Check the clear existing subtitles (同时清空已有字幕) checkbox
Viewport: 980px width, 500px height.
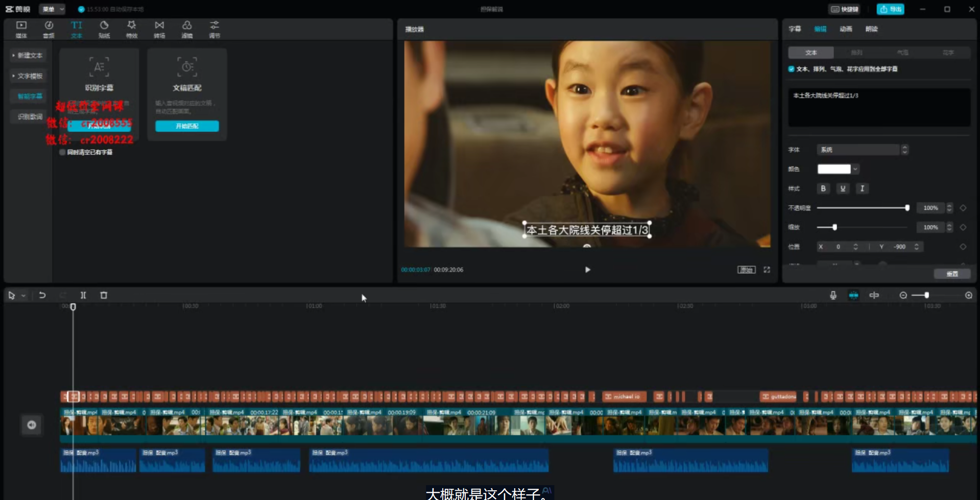(62, 152)
